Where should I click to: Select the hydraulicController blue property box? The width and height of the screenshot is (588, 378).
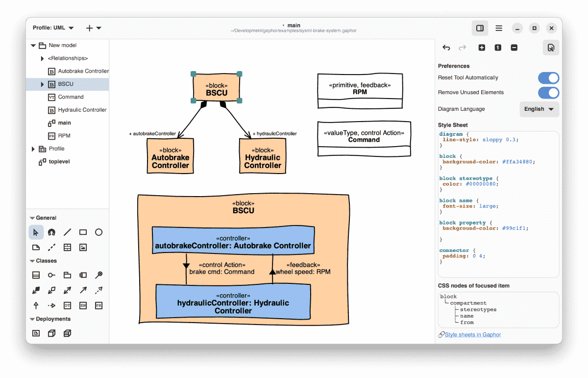(233, 301)
